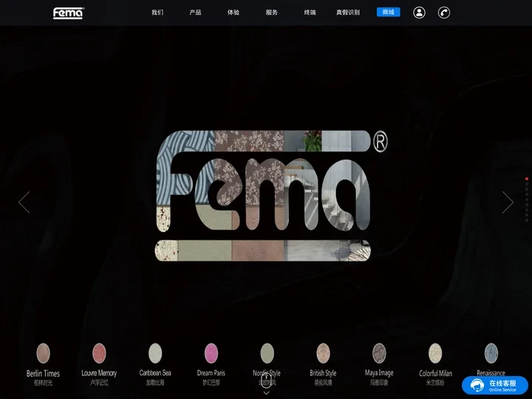Open the 产品 navigation item
532x399 pixels.
pos(195,13)
